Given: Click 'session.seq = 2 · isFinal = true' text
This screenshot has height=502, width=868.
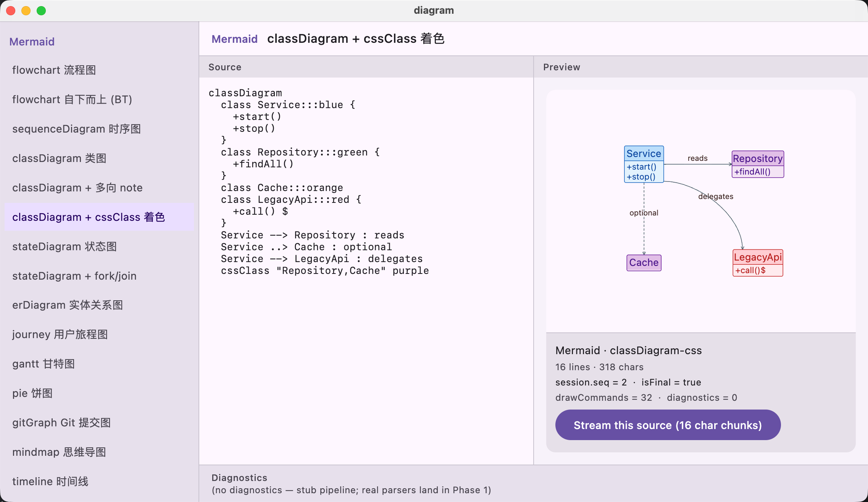Looking at the screenshot, I should pos(628,382).
